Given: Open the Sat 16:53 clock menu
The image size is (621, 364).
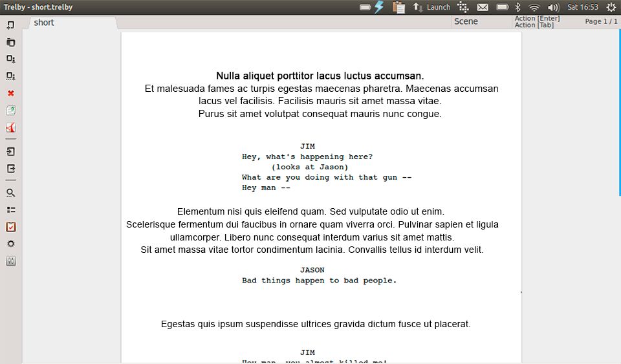Looking at the screenshot, I should point(583,7).
